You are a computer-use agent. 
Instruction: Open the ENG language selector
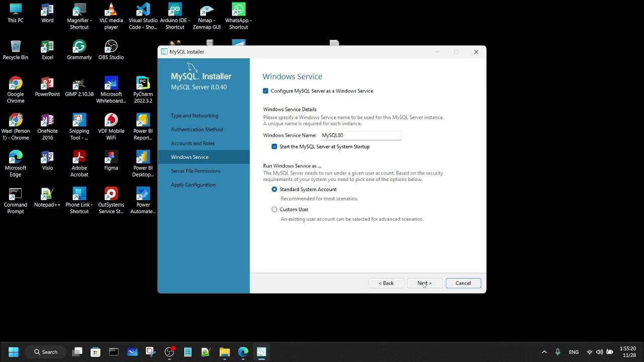[x=574, y=352]
